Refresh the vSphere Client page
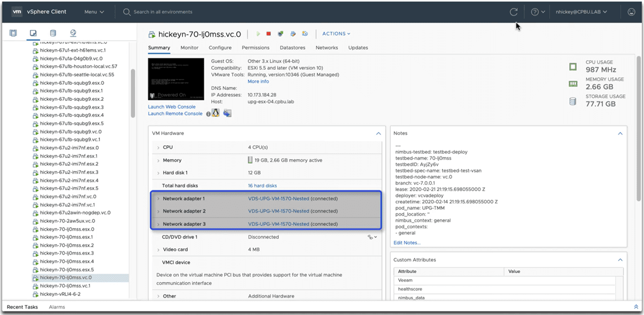This screenshot has height=315, width=644. click(514, 12)
